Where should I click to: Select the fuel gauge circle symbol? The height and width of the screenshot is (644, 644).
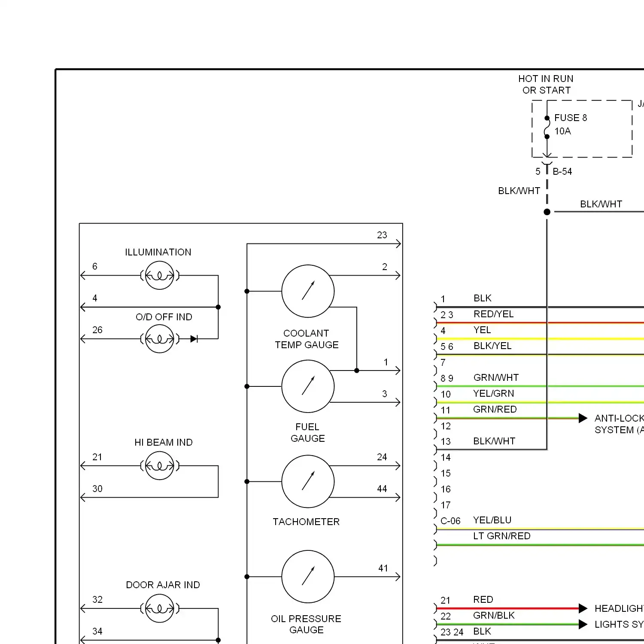(308, 386)
